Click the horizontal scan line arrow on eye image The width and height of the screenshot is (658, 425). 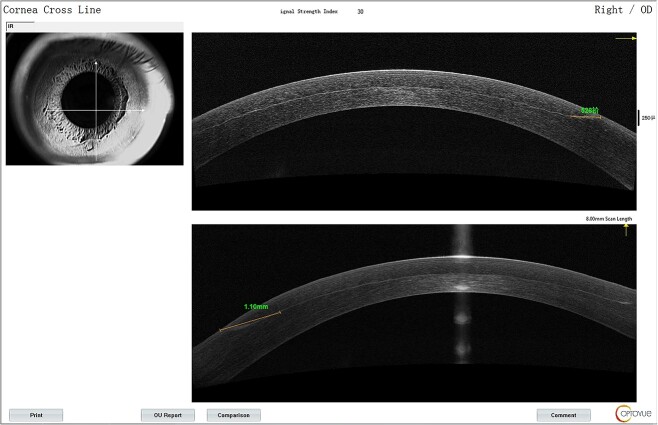tap(143, 110)
